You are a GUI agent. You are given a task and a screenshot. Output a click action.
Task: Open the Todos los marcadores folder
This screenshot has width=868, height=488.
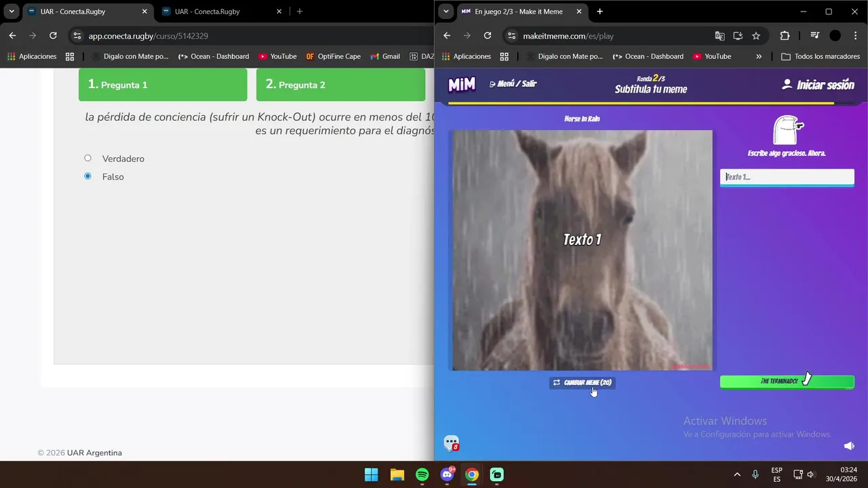(821, 56)
